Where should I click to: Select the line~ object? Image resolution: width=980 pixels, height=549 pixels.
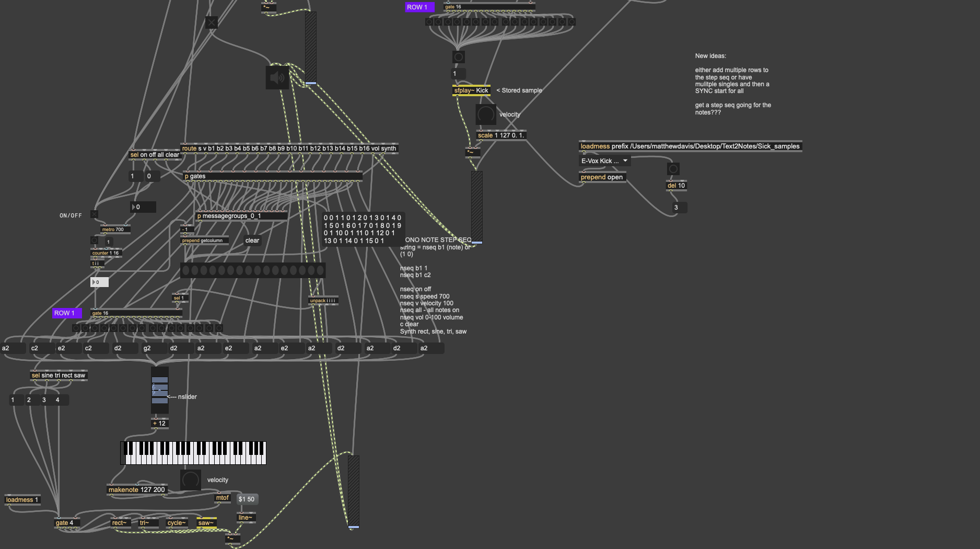[246, 518]
